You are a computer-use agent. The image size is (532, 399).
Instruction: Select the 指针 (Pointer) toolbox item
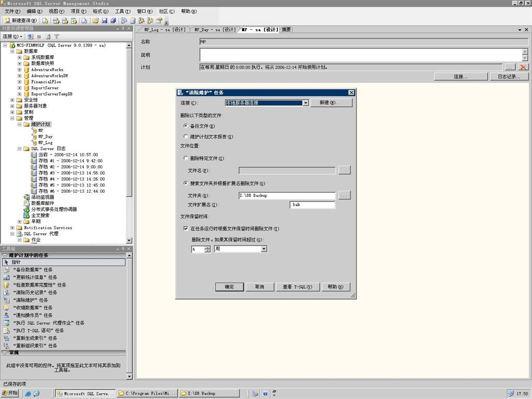[64, 262]
